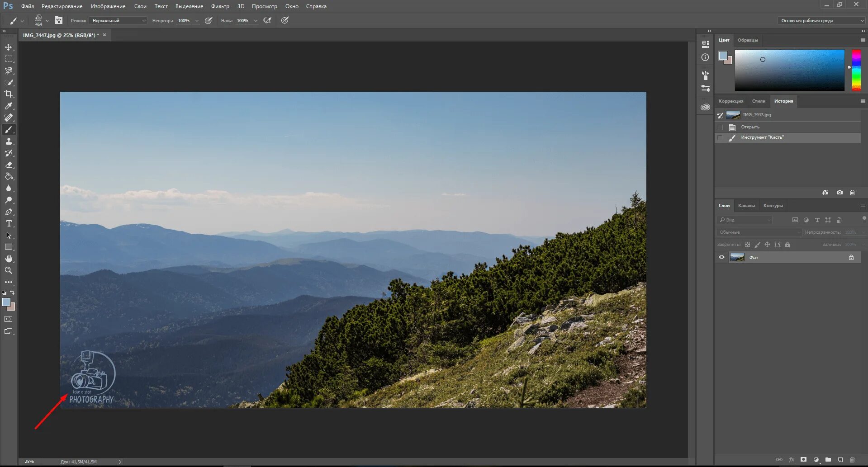Select the Brush tool in toolbar
The width and height of the screenshot is (868, 467).
9,129
